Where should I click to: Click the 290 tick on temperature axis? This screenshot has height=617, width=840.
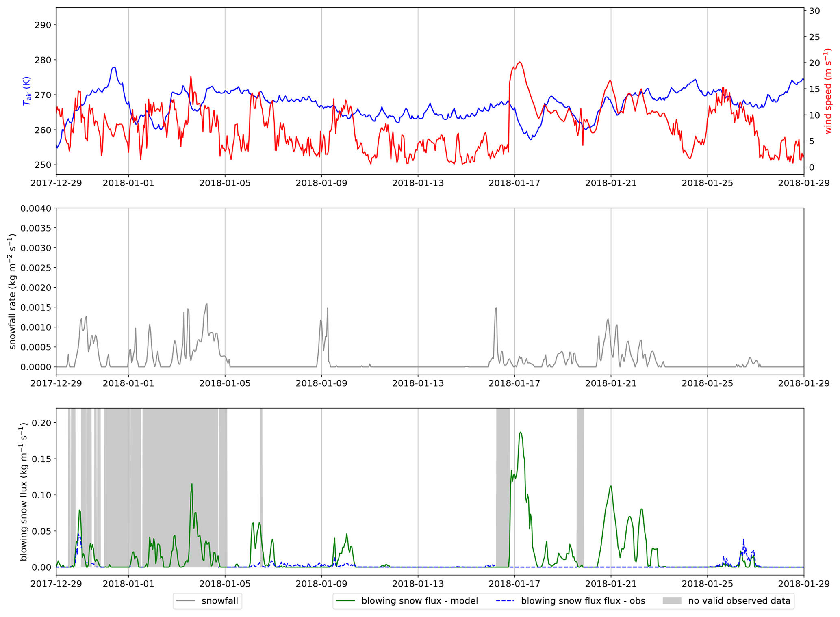[43, 25]
